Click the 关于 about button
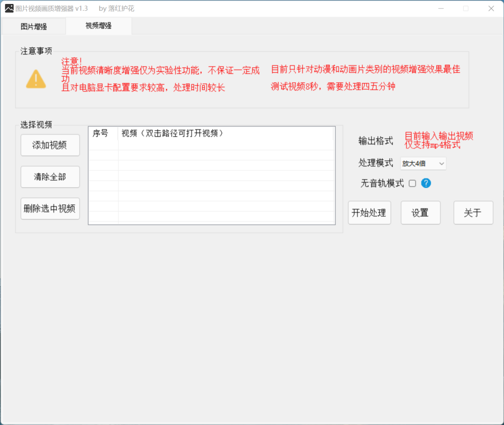This screenshot has height=425, width=504. 473,212
